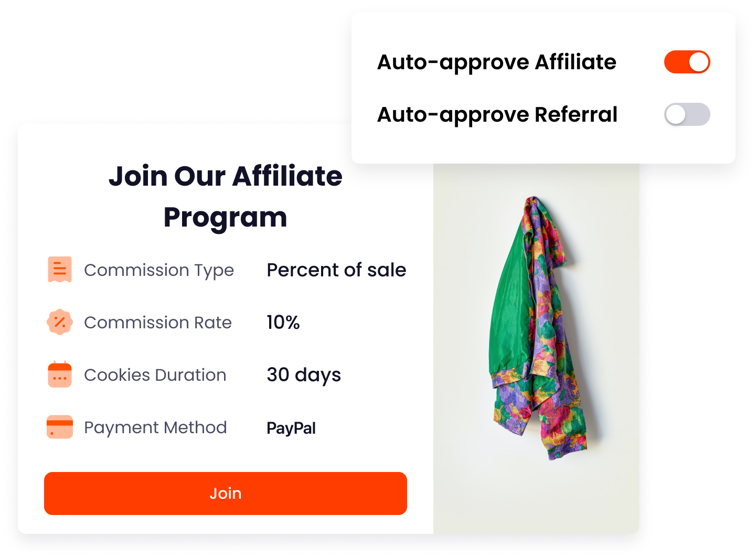Select the PayPal payment value
The height and width of the screenshot is (558, 756).
(x=291, y=428)
